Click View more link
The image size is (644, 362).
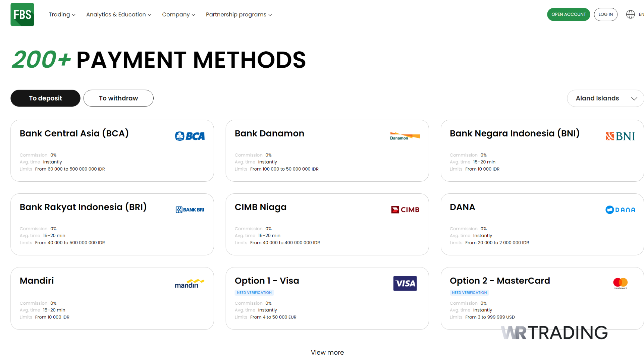(x=327, y=352)
